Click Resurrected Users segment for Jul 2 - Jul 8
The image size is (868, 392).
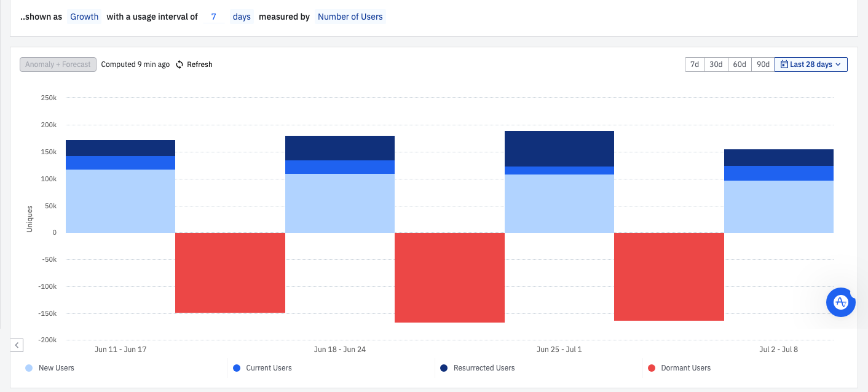pos(779,157)
